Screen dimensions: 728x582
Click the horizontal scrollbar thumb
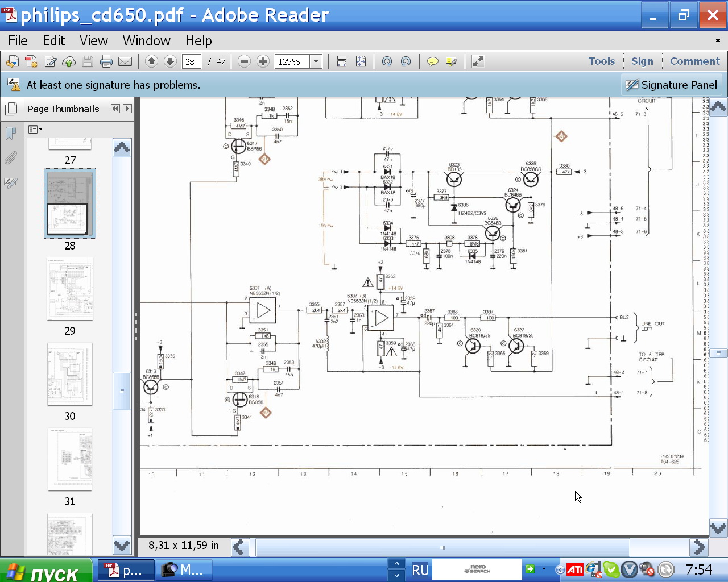pos(442,547)
